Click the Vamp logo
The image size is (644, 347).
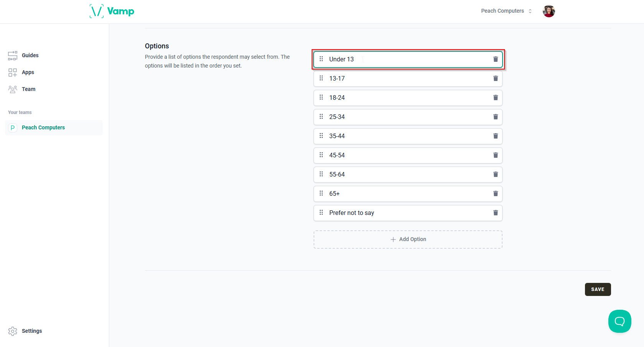pos(112,11)
